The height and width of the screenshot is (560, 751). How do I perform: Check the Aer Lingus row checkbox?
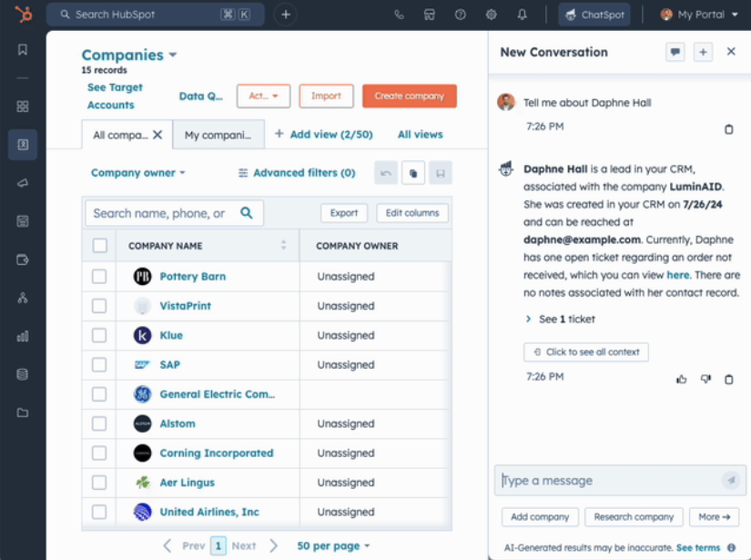[99, 483]
